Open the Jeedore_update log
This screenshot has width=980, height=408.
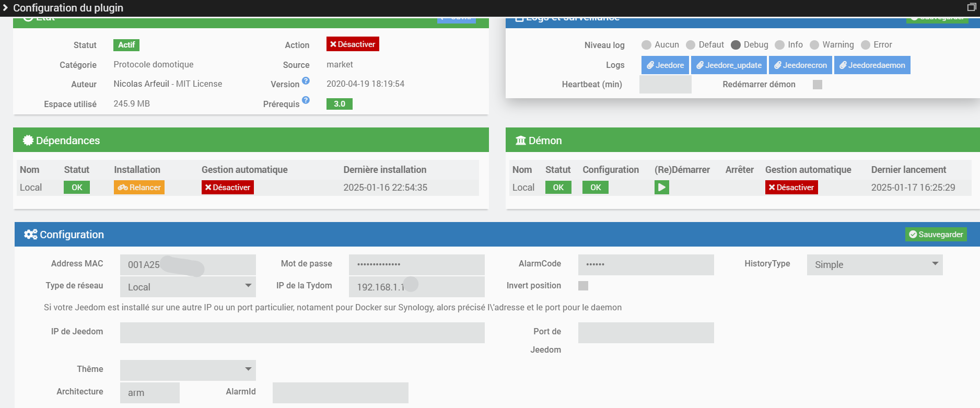(729, 65)
